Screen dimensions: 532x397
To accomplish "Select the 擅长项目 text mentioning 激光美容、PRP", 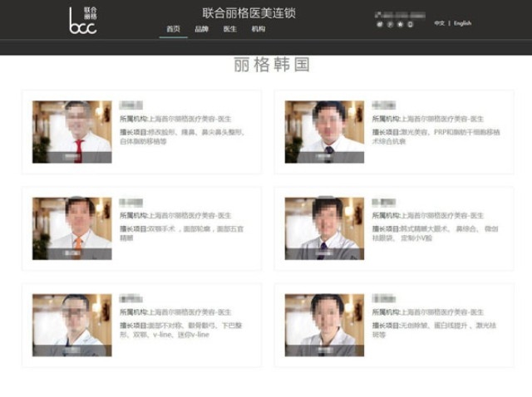I will pyautogui.click(x=436, y=137).
